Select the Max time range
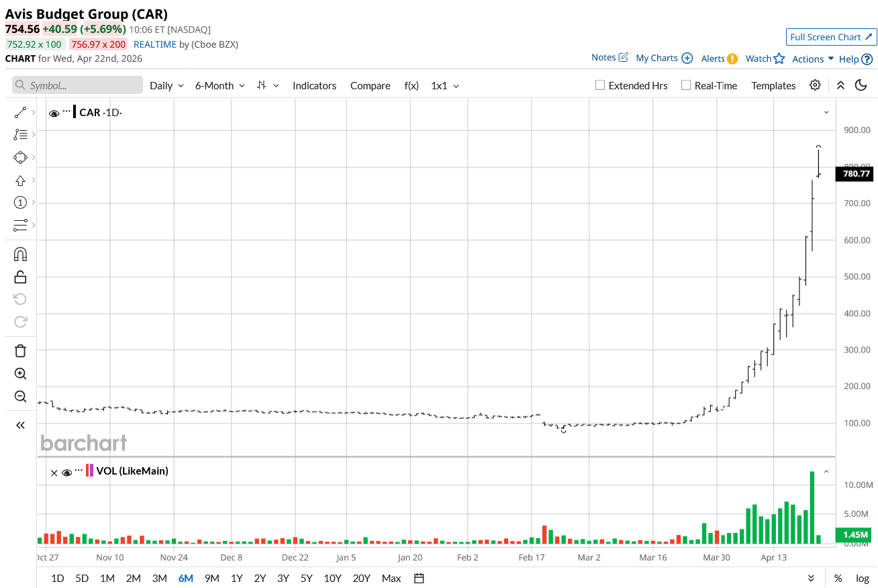Screen dimensions: 878x588 pos(391,578)
